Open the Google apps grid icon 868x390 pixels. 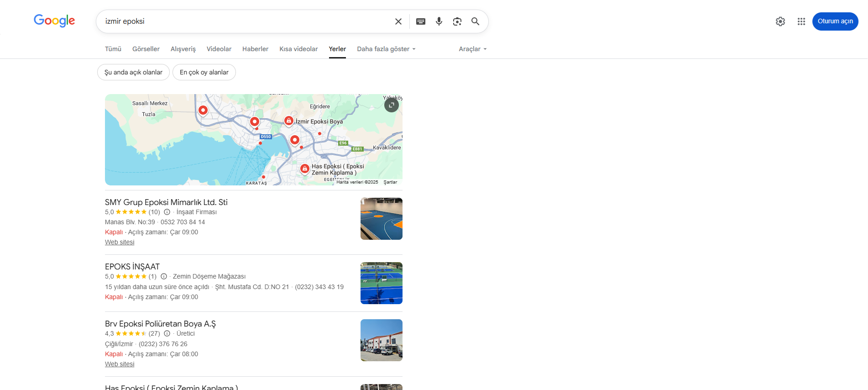click(x=801, y=21)
